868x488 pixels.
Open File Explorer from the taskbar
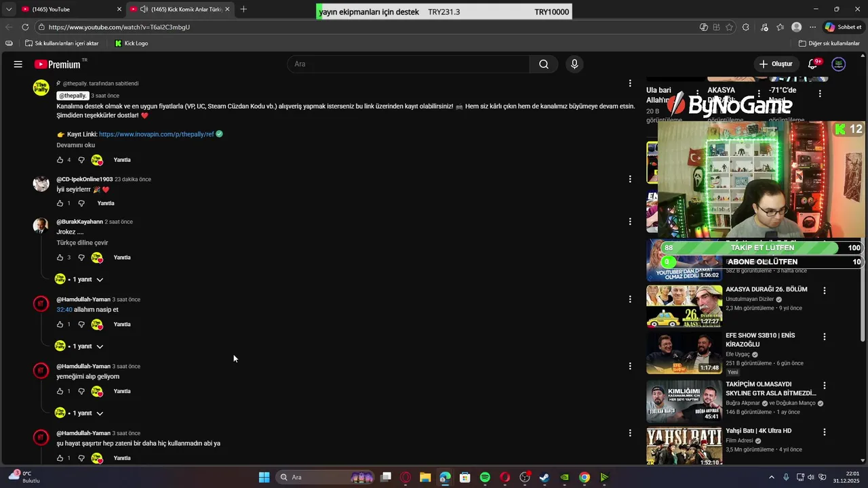tap(425, 477)
